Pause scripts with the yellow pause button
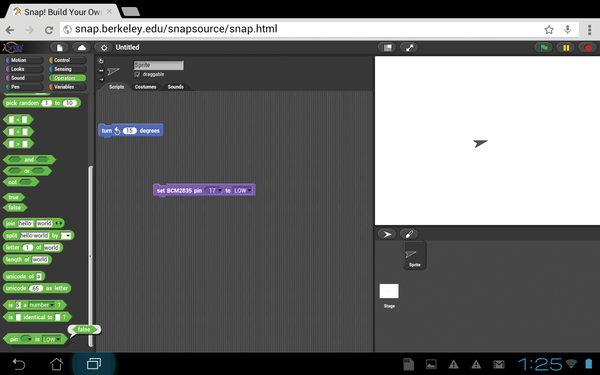600x375 pixels. point(566,47)
